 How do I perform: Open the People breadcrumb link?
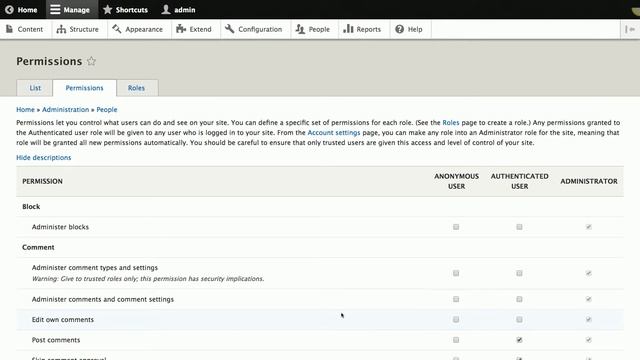click(107, 109)
